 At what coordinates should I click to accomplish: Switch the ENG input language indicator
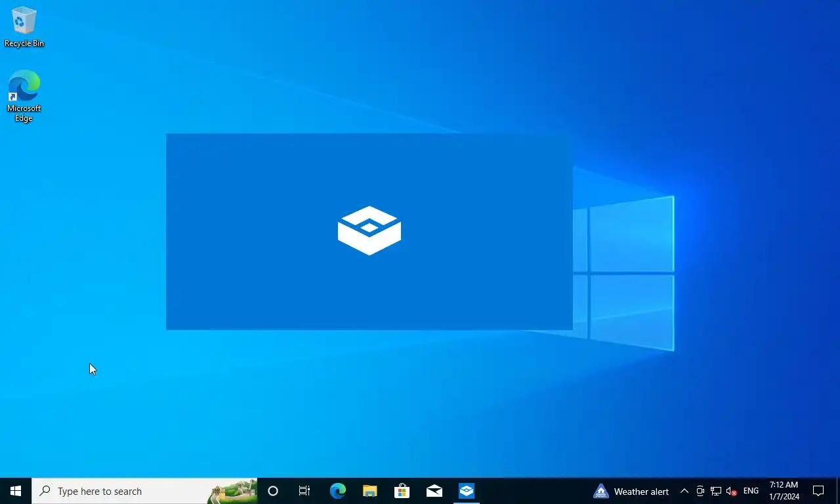coord(751,491)
